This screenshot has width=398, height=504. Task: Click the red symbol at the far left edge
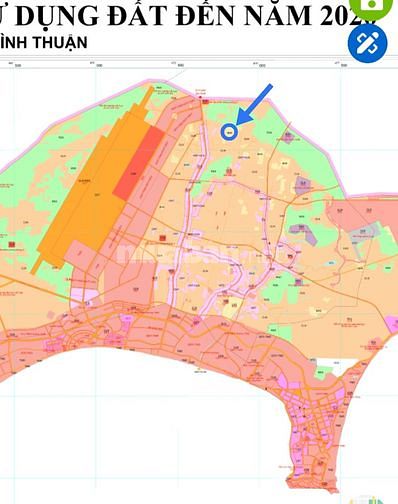coord(12,245)
